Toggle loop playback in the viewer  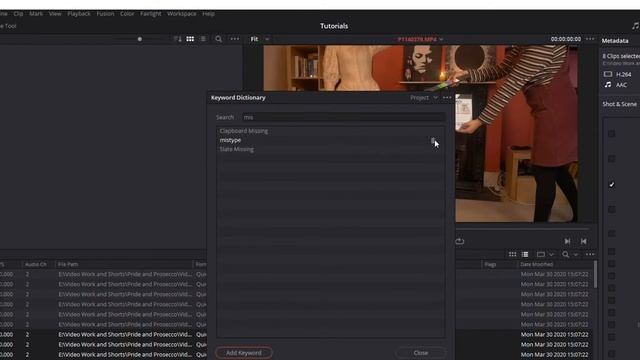[x=460, y=241]
